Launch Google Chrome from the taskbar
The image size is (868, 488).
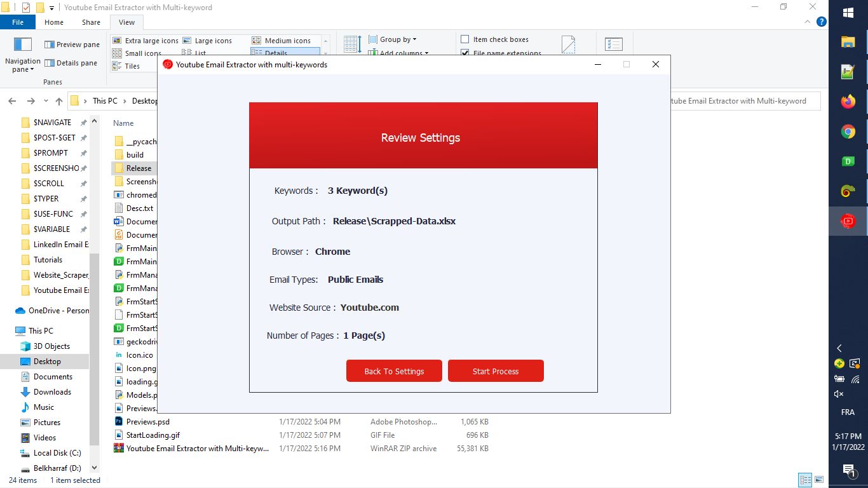848,132
